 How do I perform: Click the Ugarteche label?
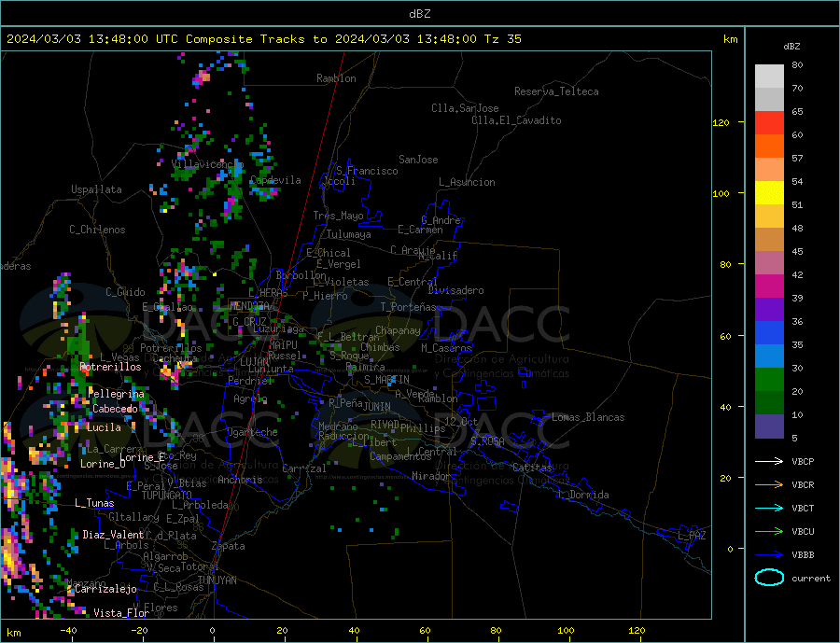tap(252, 432)
